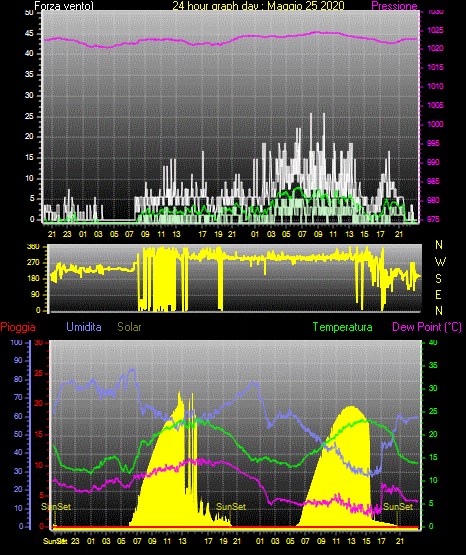Viewport: 466px width, 555px height.
Task: Click the 1015 pressure axis value
Action: pyautogui.click(x=435, y=67)
